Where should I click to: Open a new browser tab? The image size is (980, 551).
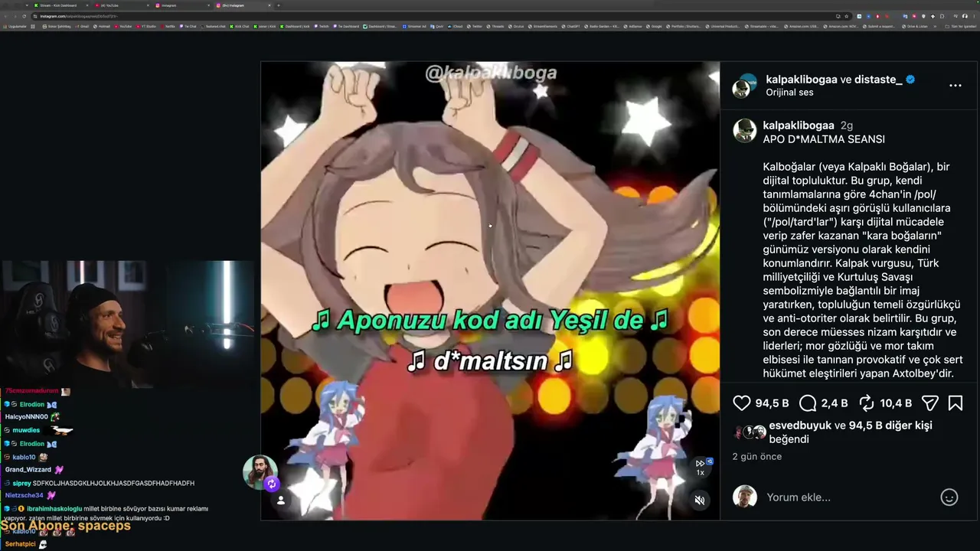(x=279, y=5)
